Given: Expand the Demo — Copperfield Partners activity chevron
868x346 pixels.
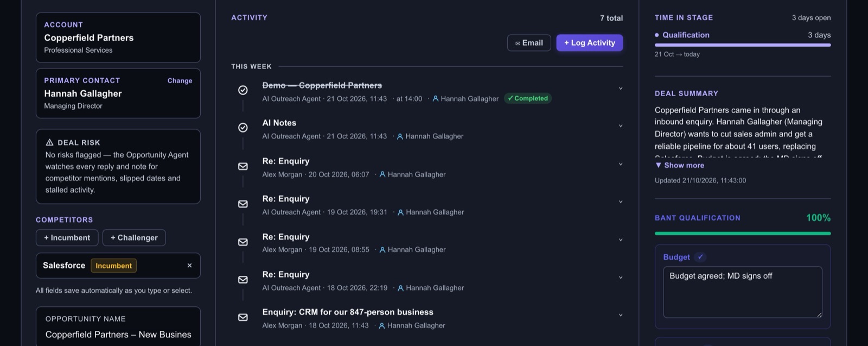Looking at the screenshot, I should [x=621, y=89].
